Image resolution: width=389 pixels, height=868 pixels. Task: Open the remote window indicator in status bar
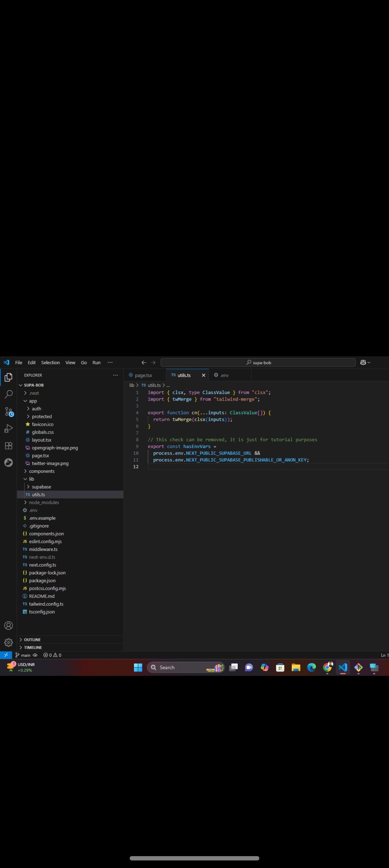click(6, 655)
